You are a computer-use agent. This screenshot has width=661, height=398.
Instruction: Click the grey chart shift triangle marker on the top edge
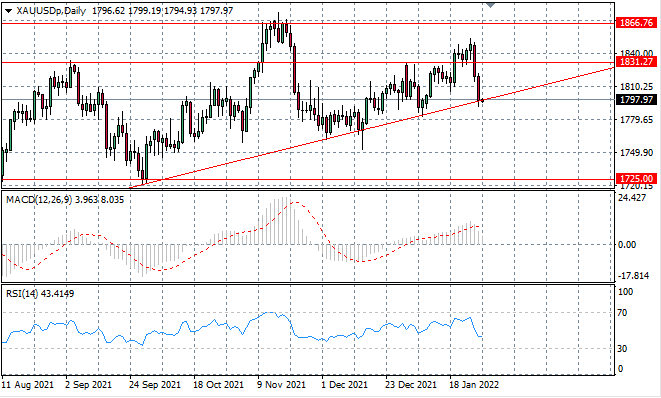[490, 5]
